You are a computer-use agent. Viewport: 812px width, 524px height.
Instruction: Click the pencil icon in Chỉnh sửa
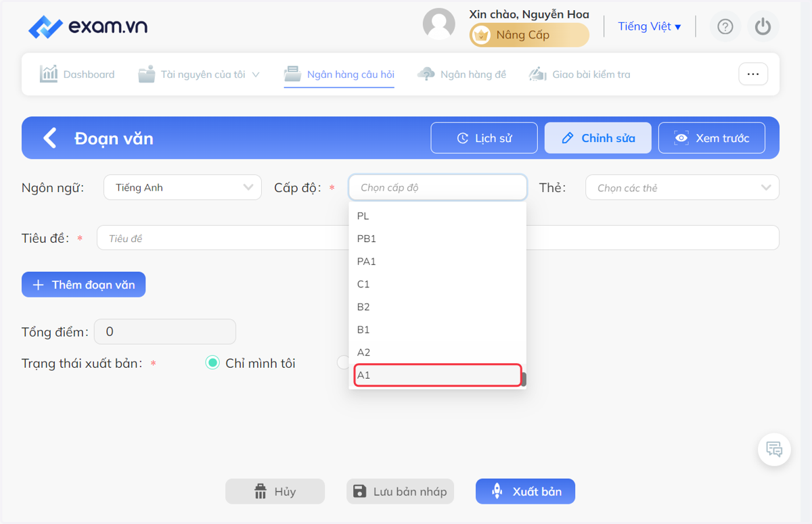click(x=568, y=138)
